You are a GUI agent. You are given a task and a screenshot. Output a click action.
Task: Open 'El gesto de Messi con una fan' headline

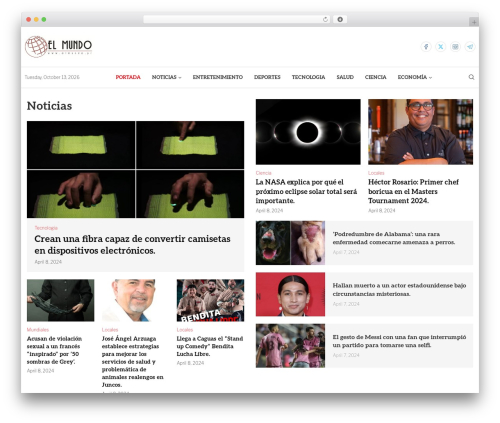(399, 341)
